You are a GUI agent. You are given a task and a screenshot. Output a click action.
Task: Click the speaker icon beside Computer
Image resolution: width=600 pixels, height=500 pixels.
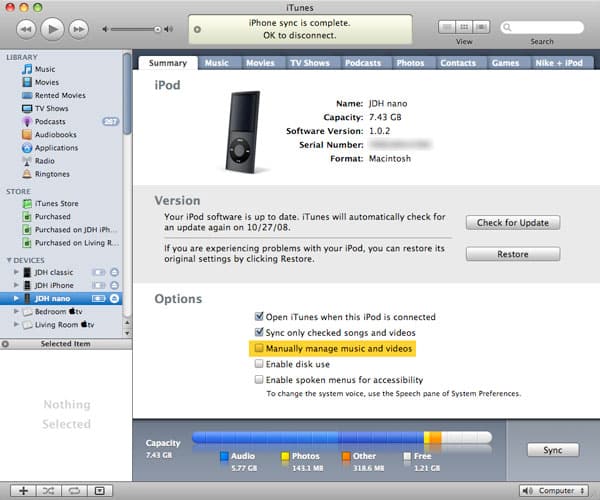pos(528,491)
